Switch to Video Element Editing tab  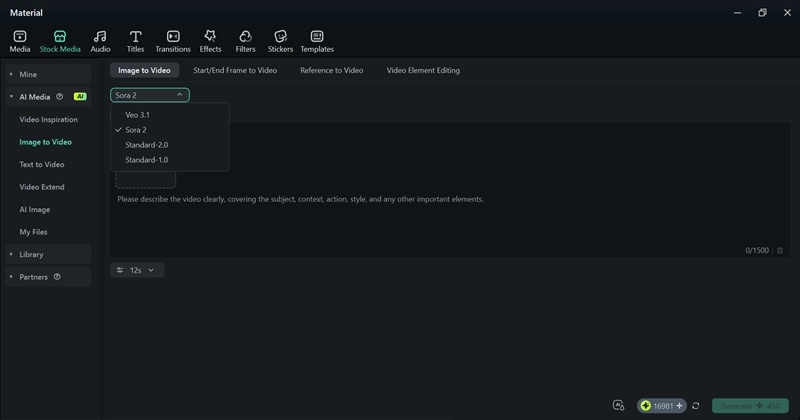click(x=423, y=70)
